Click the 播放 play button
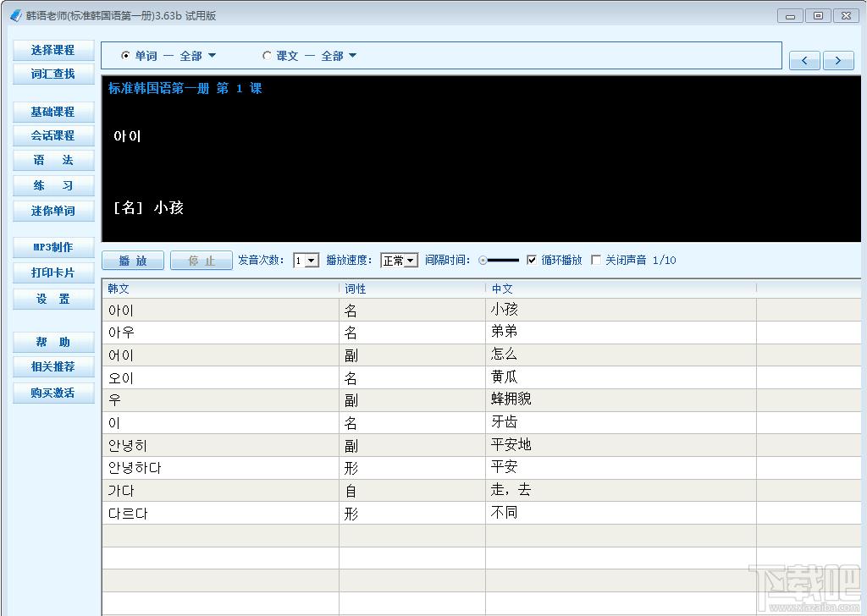 click(133, 261)
